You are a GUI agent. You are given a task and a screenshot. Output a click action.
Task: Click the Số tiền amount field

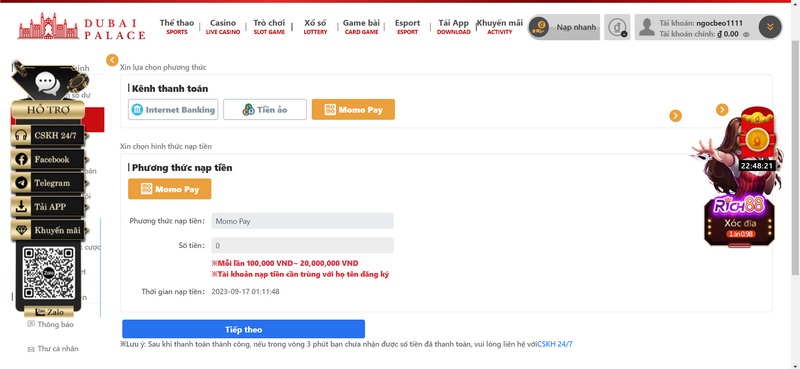(x=302, y=245)
